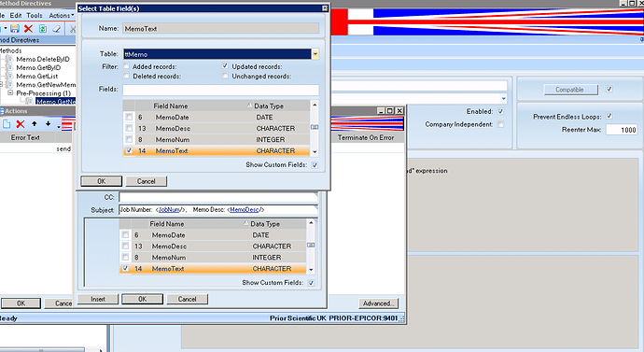Tick the MemoDesc row checkbox in front dialog
The image size is (644, 352).
tap(130, 128)
